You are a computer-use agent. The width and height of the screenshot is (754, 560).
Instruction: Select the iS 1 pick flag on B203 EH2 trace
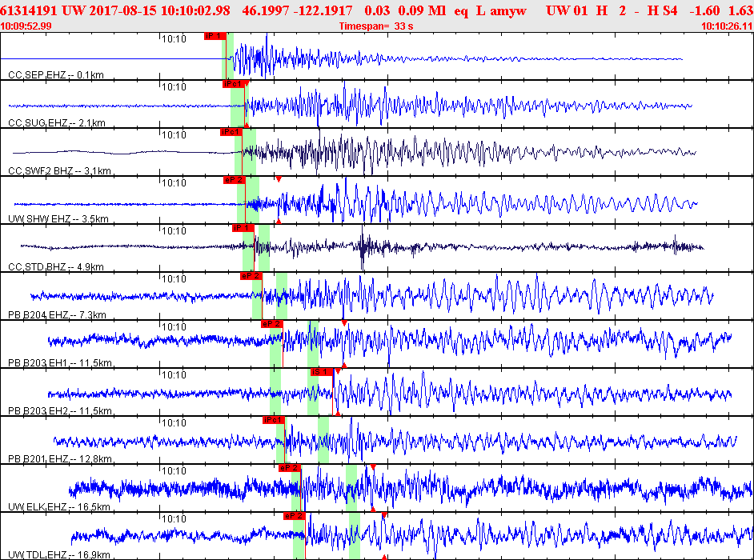click(x=321, y=373)
